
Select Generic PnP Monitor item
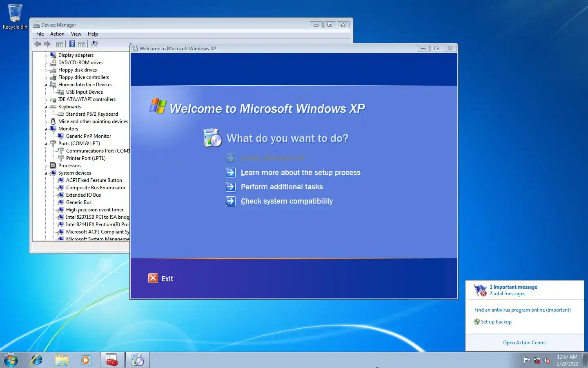[89, 136]
